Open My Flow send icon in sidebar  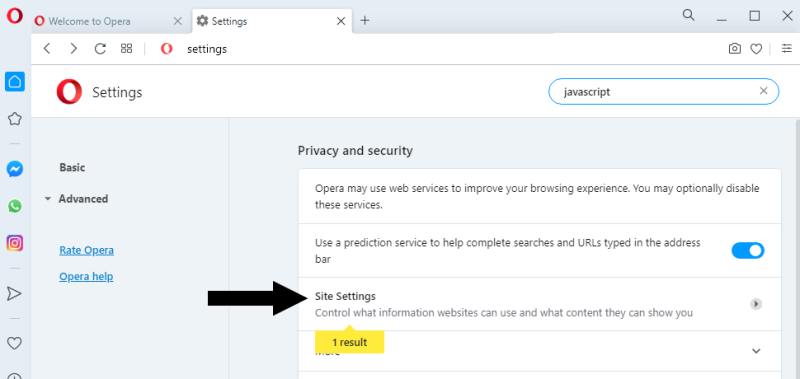click(x=14, y=293)
